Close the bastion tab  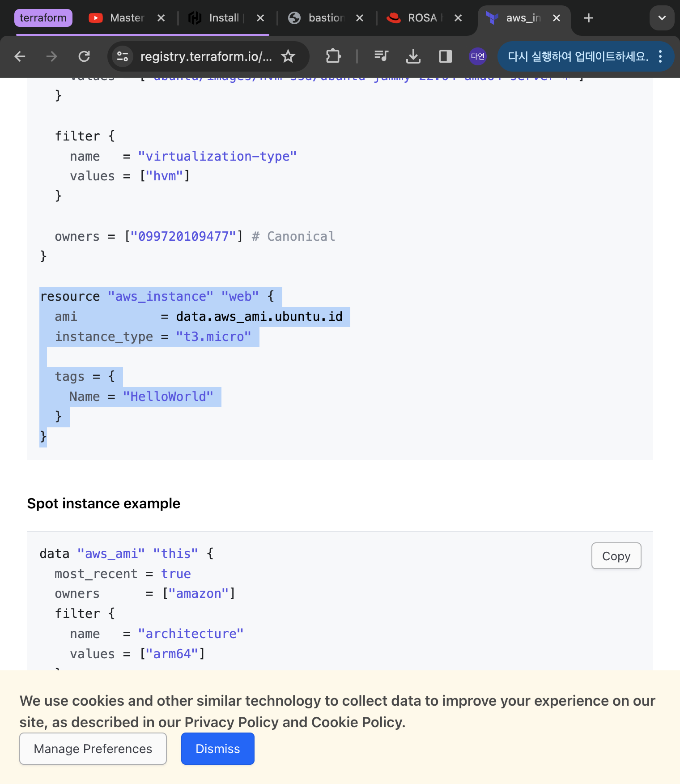360,18
